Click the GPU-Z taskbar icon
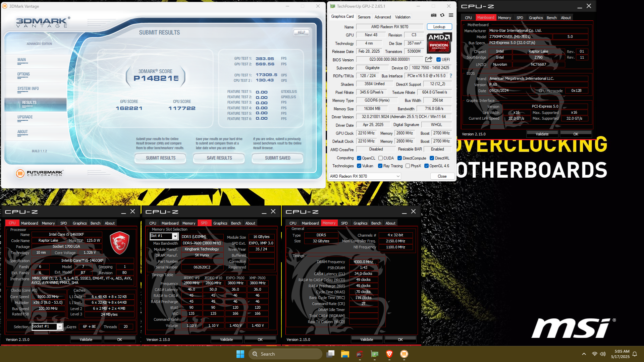The height and width of the screenshot is (362, 644). (375, 354)
